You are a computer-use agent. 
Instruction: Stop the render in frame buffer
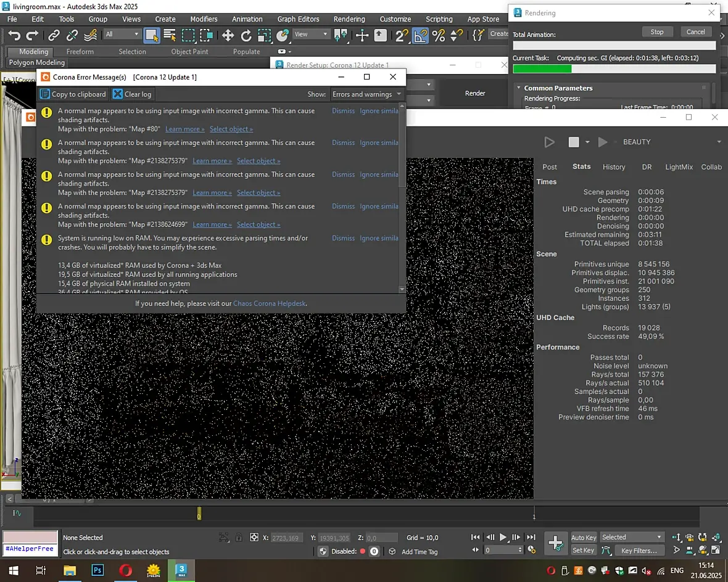click(574, 142)
